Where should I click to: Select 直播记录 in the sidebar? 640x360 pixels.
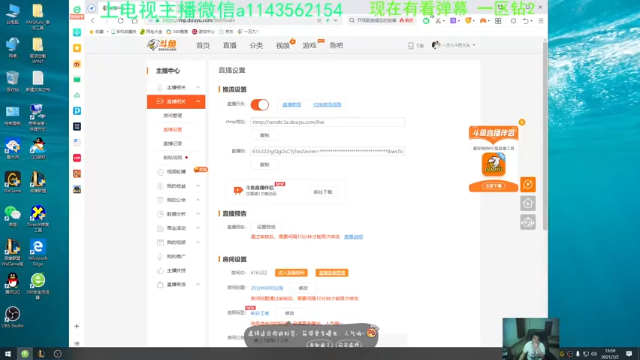coord(173,144)
